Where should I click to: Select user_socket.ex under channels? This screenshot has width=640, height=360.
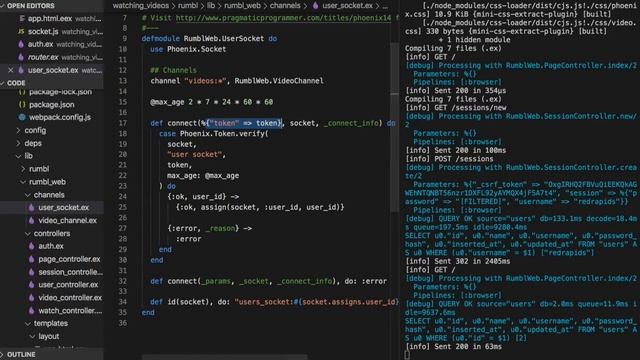[63, 207]
